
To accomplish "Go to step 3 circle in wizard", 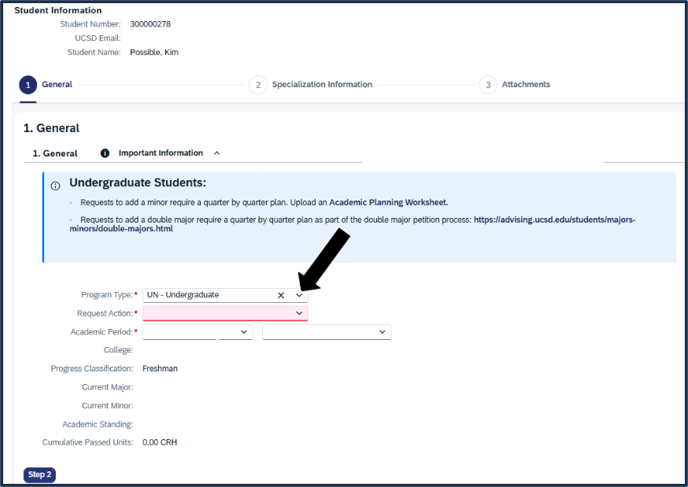I will point(488,85).
